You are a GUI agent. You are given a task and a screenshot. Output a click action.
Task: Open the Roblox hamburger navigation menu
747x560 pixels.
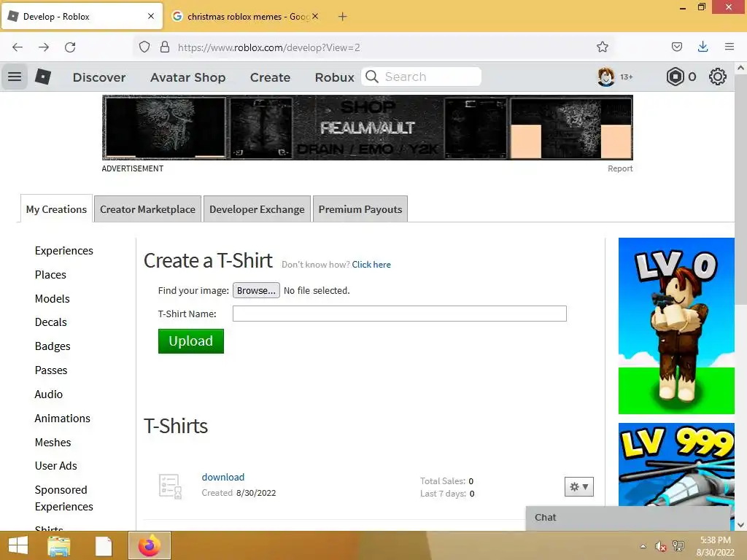point(15,77)
